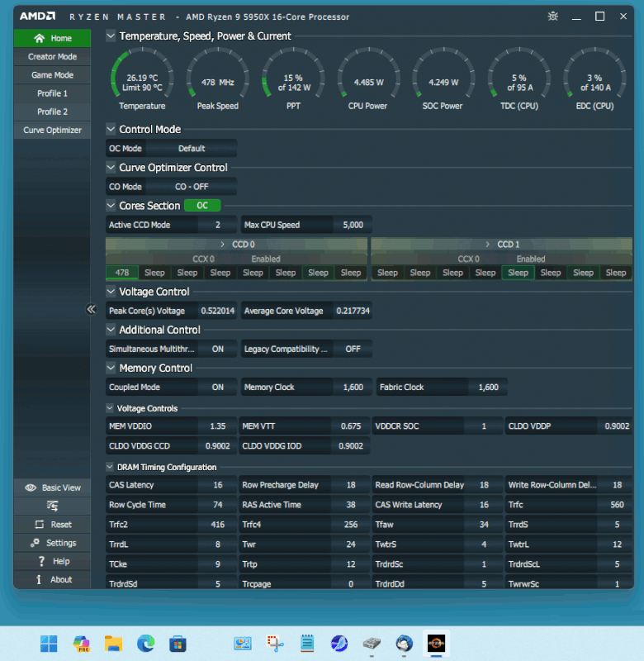Open the Curve Optimizer tab
The width and height of the screenshot is (644, 661).
coord(52,131)
